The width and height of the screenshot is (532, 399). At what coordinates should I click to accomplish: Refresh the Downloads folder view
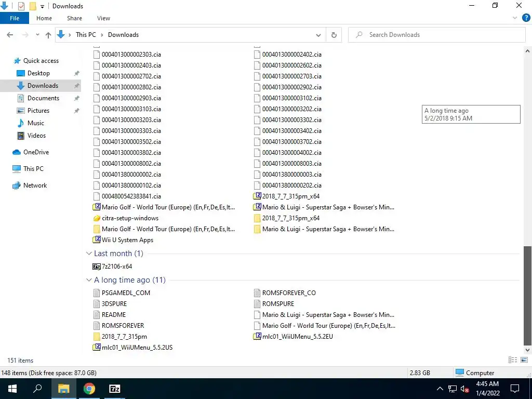[334, 35]
